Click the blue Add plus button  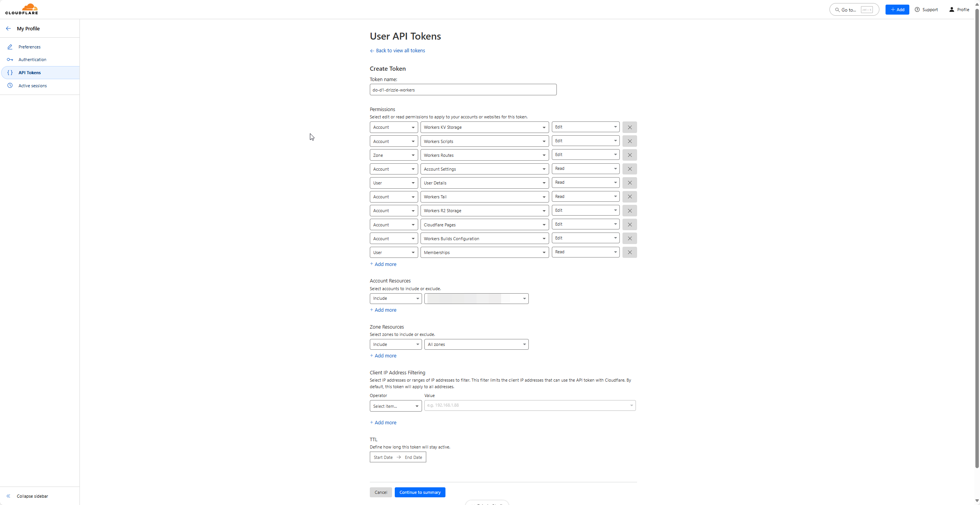point(897,9)
